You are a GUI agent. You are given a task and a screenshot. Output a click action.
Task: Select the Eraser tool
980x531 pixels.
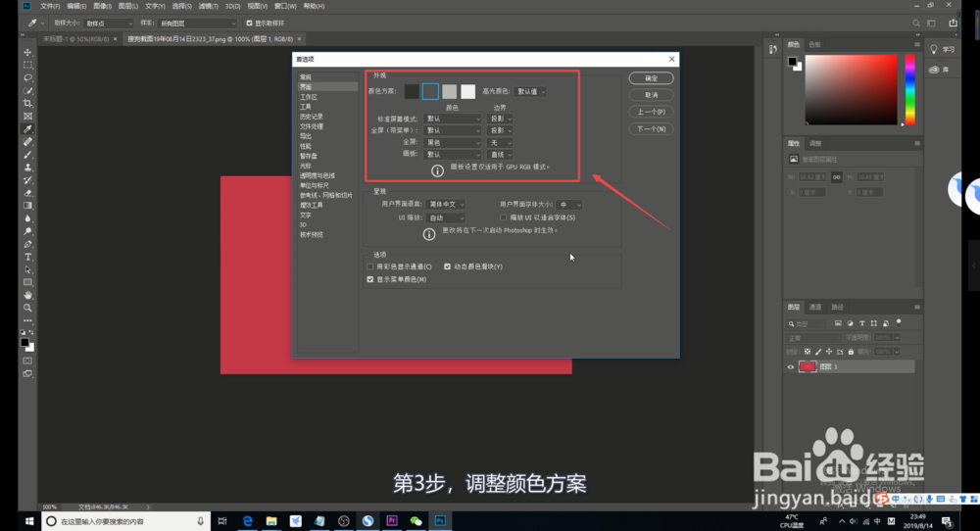[27, 193]
